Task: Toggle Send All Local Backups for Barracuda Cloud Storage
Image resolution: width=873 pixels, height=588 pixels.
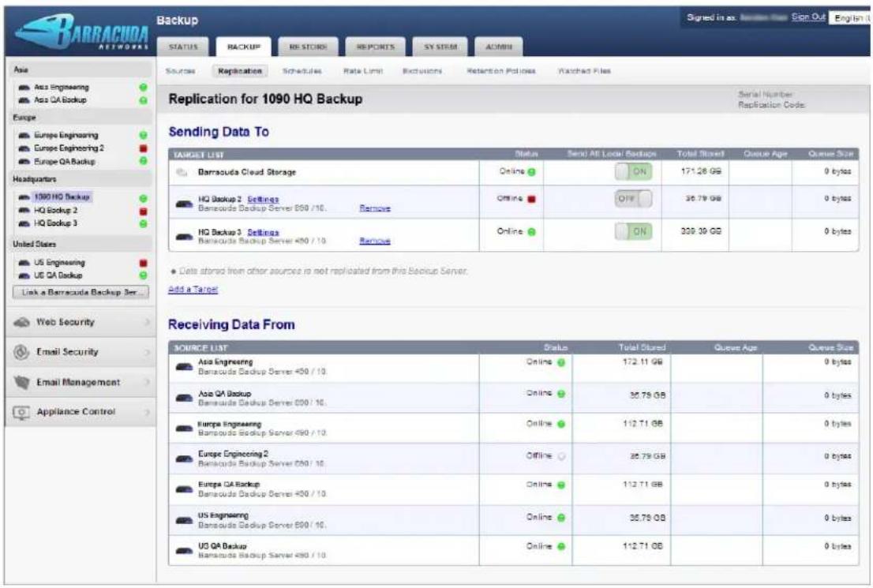Action: [634, 171]
